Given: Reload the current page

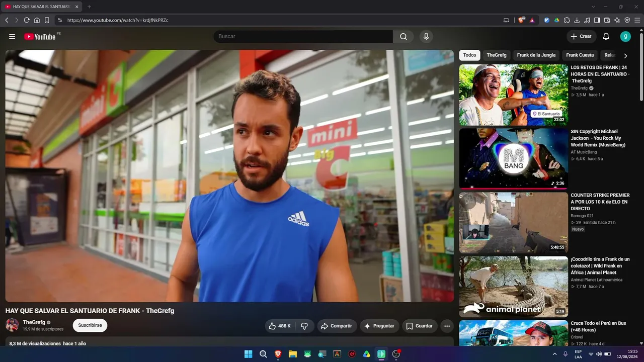Looking at the screenshot, I should point(27,20).
